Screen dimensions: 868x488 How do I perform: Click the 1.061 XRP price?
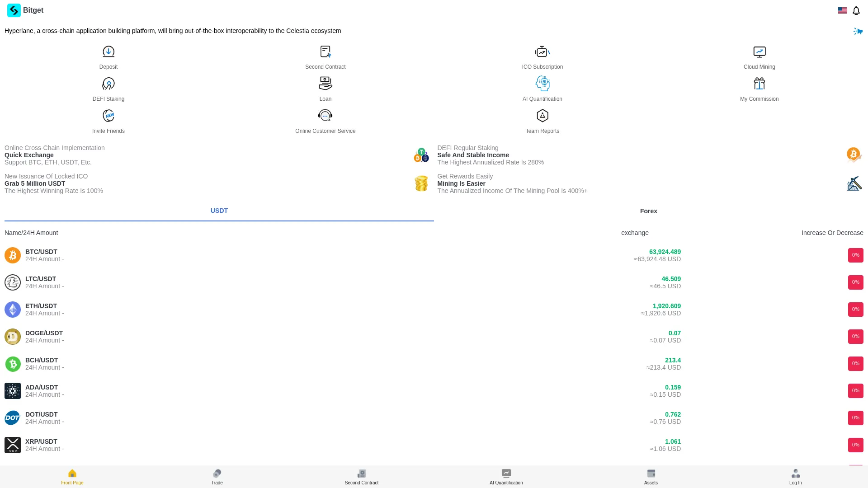(x=673, y=441)
